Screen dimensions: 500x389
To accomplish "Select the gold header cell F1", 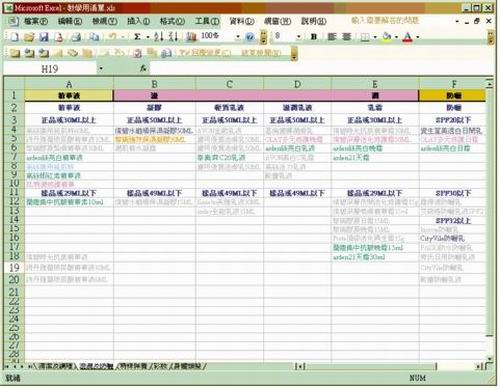I will click(452, 95).
